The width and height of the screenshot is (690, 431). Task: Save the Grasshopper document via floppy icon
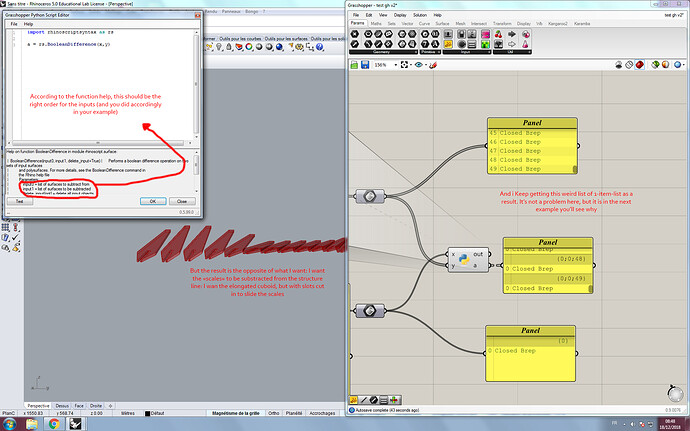[x=365, y=65]
